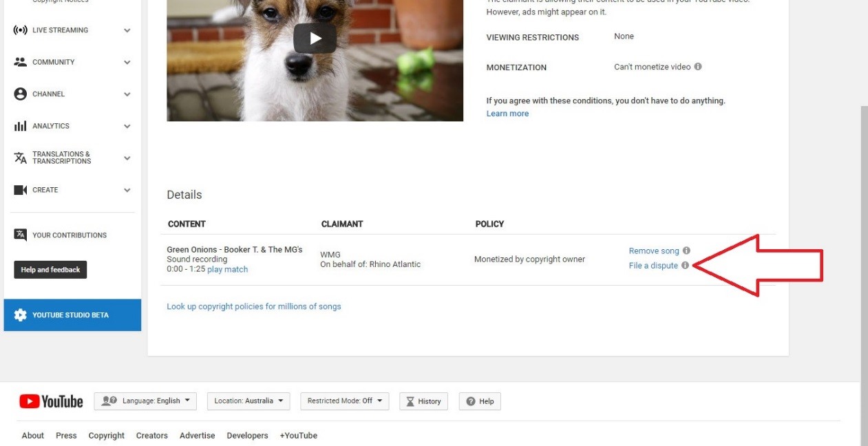Open the Community menu item
The image size is (868, 446).
72,62
